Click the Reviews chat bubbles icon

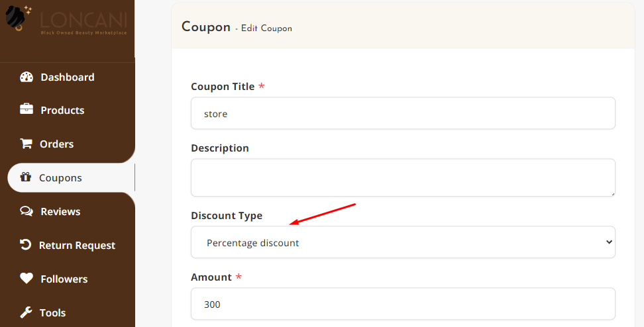[x=27, y=211]
